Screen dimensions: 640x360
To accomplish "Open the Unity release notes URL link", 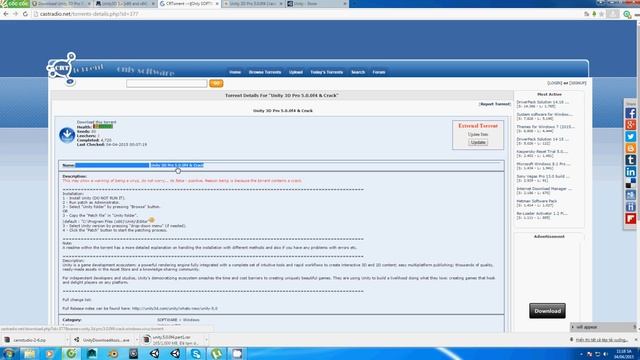I will (x=175, y=309).
